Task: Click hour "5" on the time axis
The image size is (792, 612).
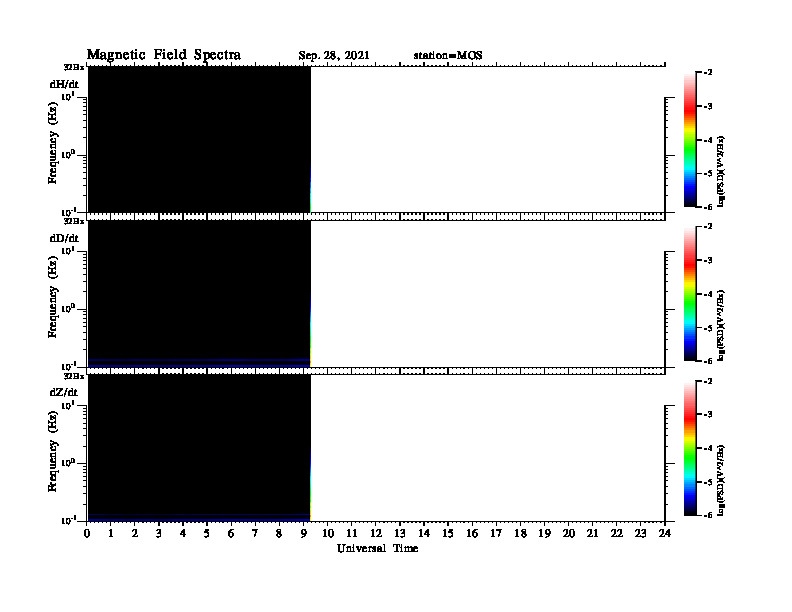Action: tap(207, 533)
